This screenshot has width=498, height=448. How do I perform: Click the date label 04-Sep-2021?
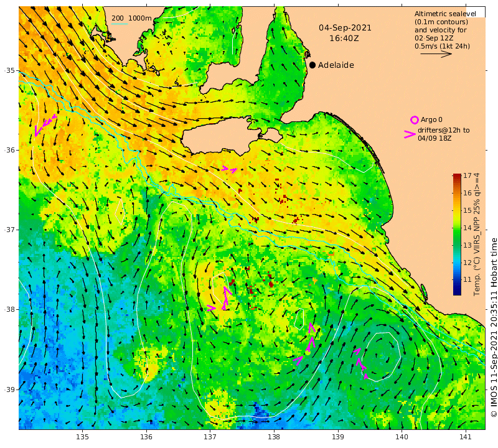[345, 28]
